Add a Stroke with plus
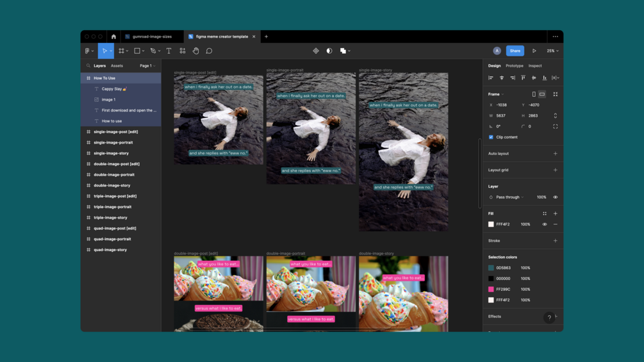 click(556, 241)
